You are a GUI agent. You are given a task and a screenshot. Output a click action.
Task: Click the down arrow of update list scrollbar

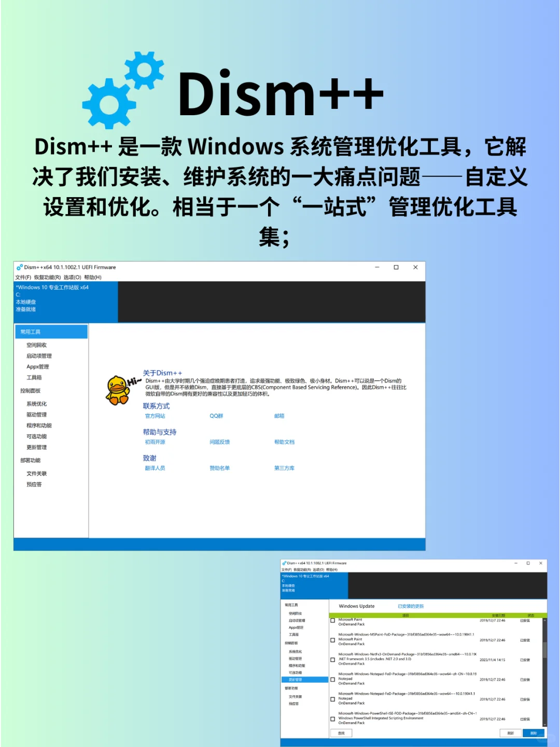tap(545, 724)
